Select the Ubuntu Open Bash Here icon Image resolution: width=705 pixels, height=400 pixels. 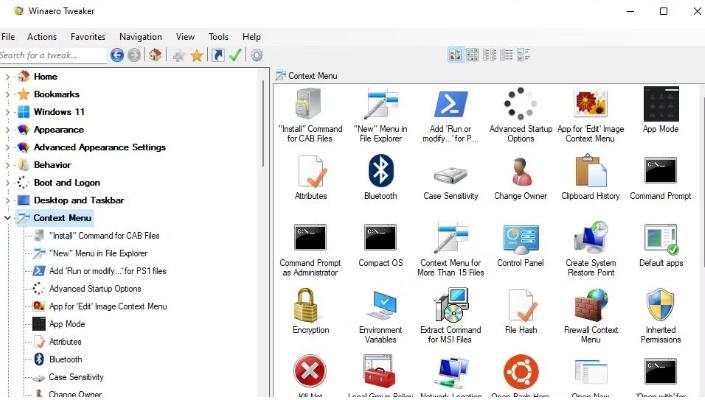pos(521,372)
